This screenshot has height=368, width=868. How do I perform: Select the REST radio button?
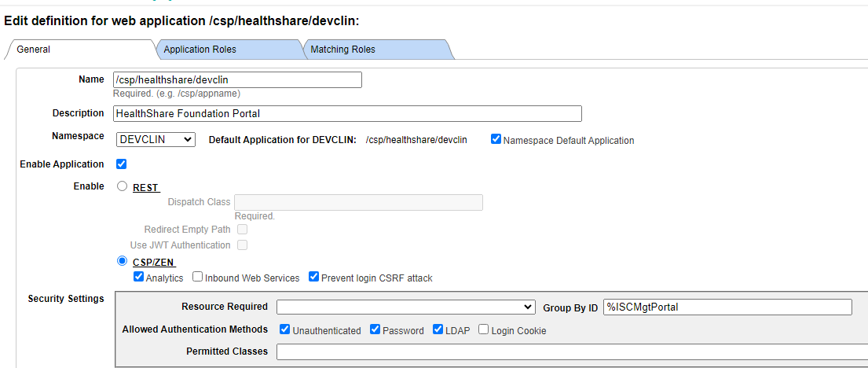[123, 186]
